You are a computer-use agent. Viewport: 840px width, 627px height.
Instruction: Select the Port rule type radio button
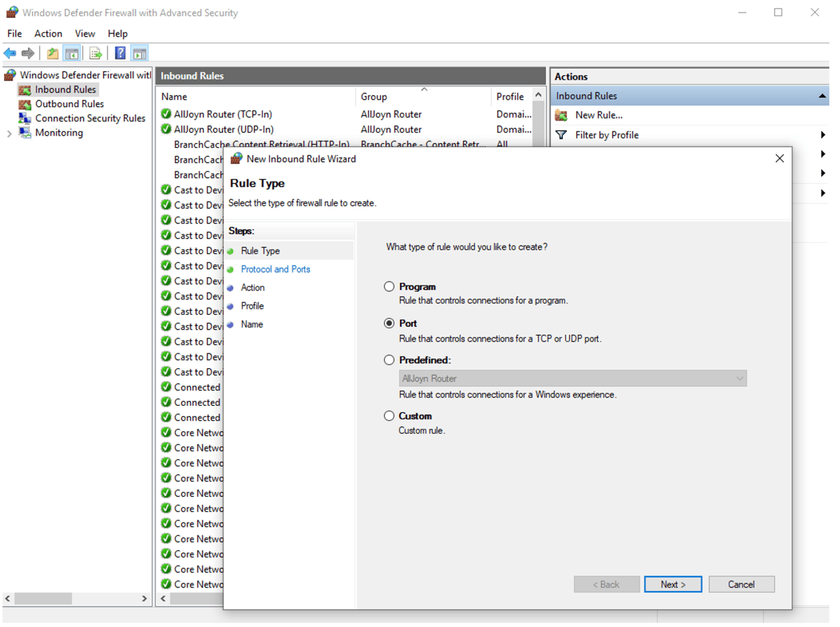pyautogui.click(x=389, y=323)
